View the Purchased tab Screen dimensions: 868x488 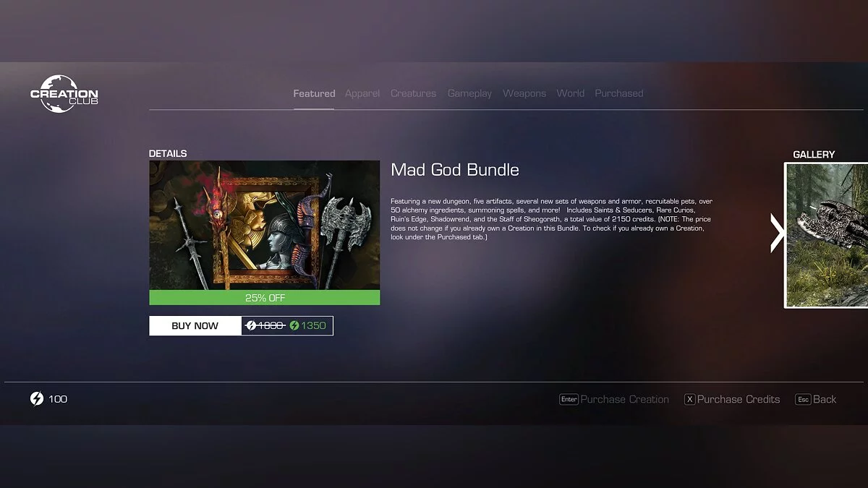[x=619, y=93]
